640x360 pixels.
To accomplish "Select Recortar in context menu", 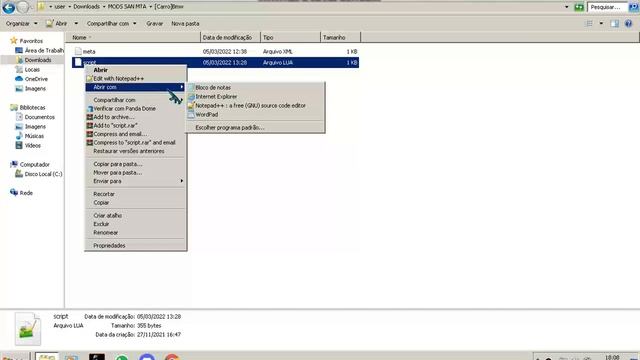I will (x=104, y=194).
